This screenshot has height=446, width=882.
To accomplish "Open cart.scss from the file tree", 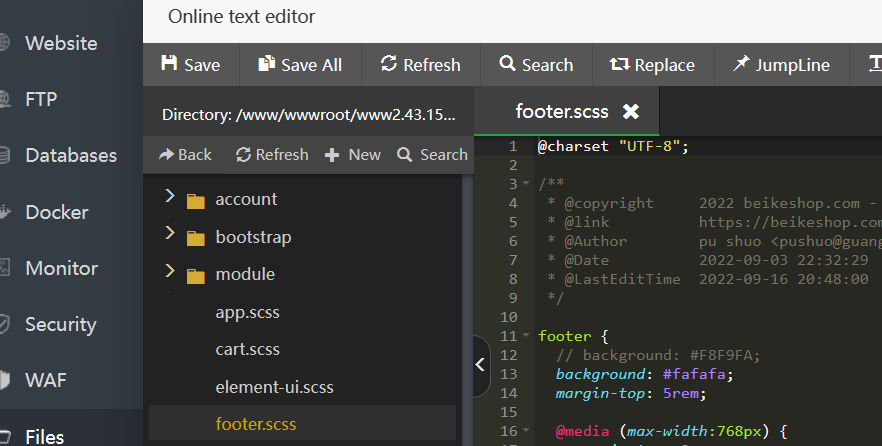I will click(x=247, y=349).
